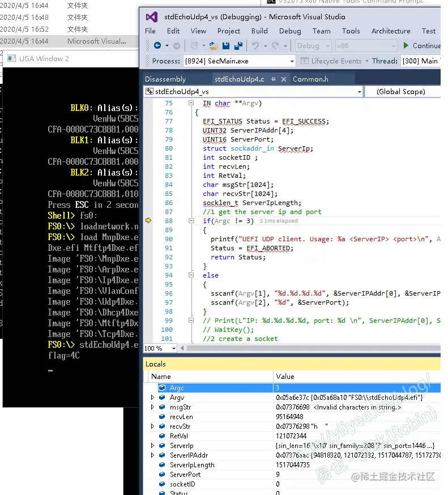The width and height of the screenshot is (448, 495).
Task: Open the Edit menu
Action: pyautogui.click(x=173, y=31)
